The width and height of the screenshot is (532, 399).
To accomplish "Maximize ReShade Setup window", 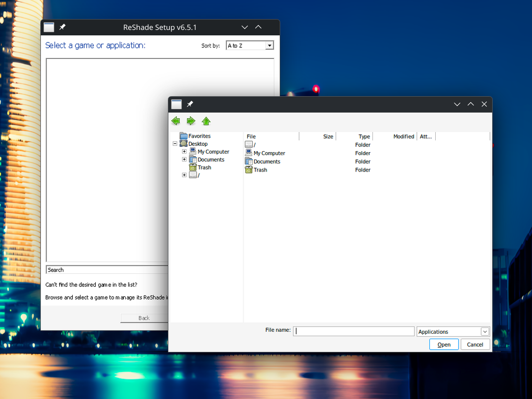I will click(258, 27).
